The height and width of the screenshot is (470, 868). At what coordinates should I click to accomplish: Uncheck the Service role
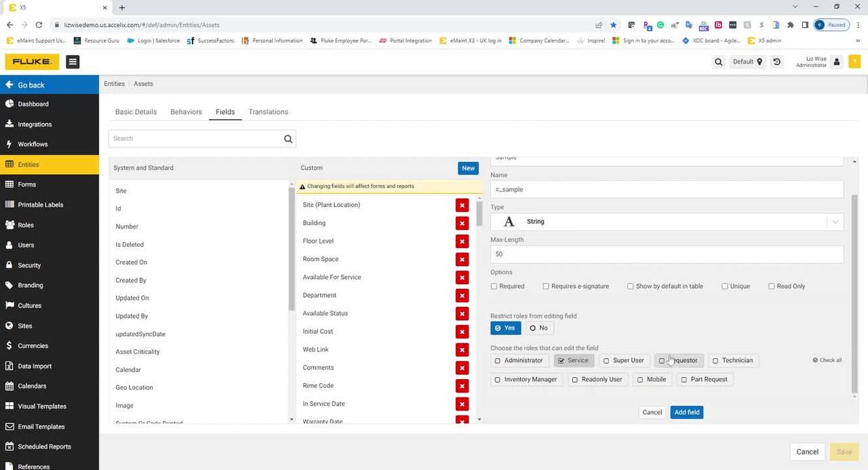pyautogui.click(x=574, y=361)
